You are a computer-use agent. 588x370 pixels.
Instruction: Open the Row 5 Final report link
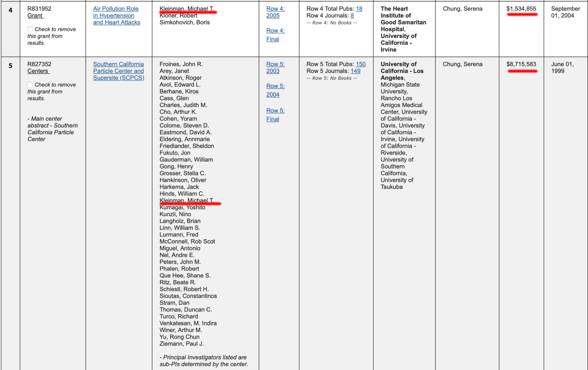coord(275,115)
